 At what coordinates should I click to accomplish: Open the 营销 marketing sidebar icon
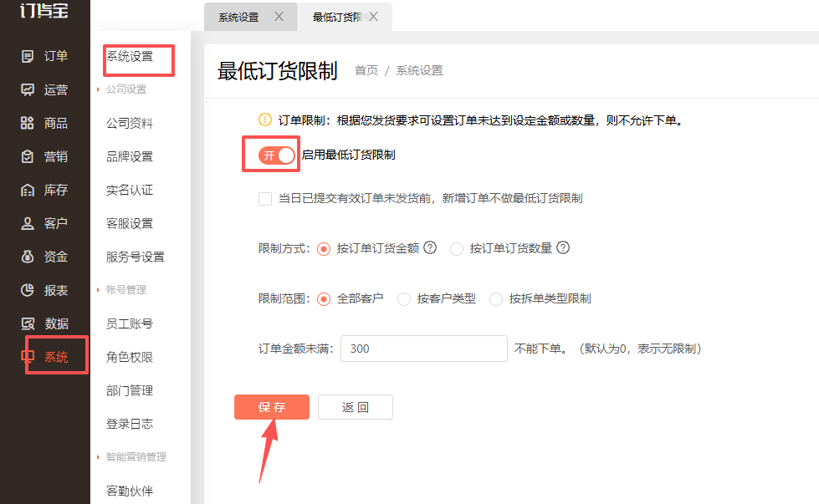(x=27, y=156)
